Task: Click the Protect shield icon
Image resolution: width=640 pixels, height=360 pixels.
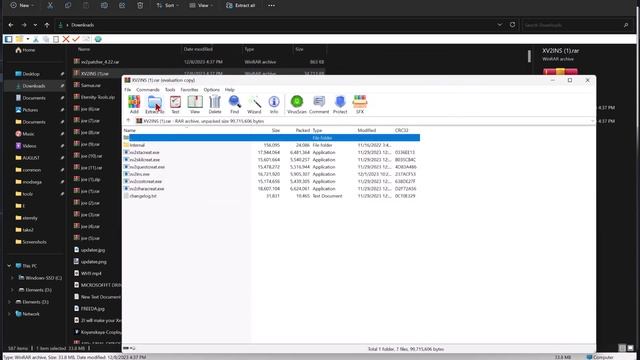Action: (340, 104)
